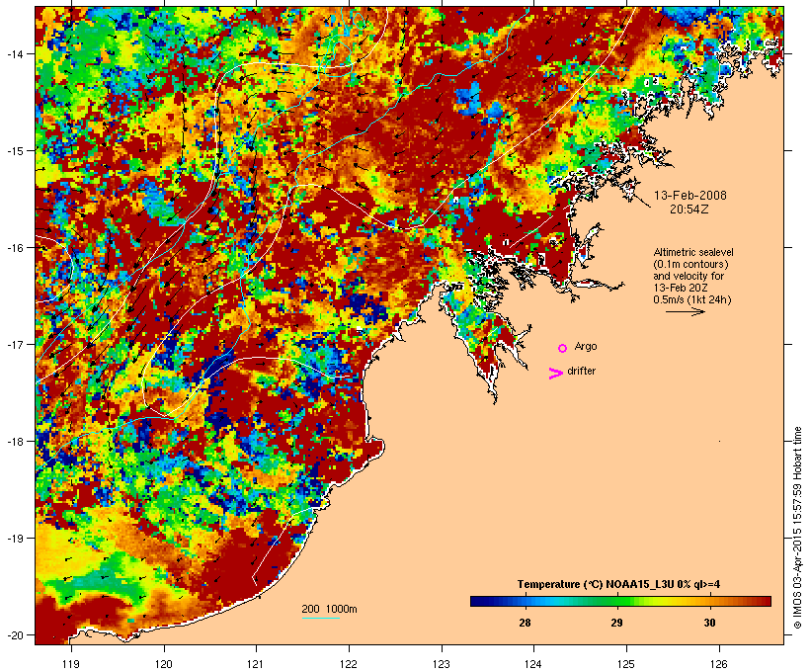Click the 126 longitude axis label
Screen dimensions: 810x672
(x=719, y=664)
